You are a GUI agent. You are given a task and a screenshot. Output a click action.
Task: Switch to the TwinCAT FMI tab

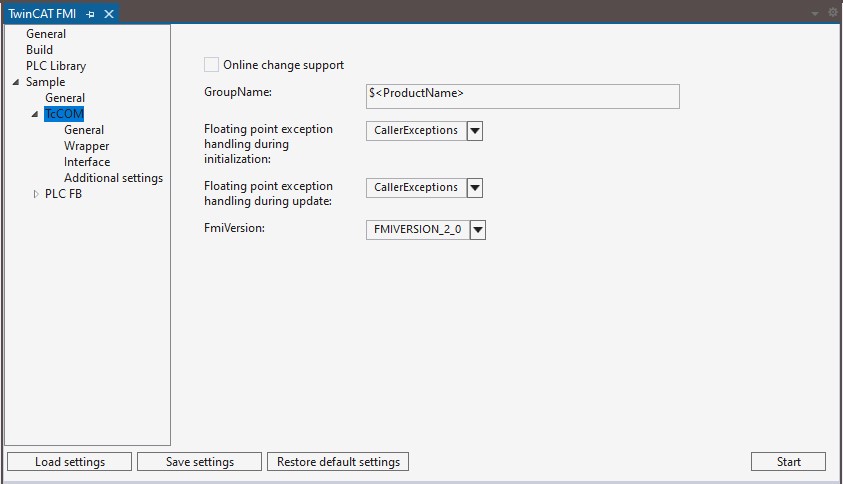point(42,14)
